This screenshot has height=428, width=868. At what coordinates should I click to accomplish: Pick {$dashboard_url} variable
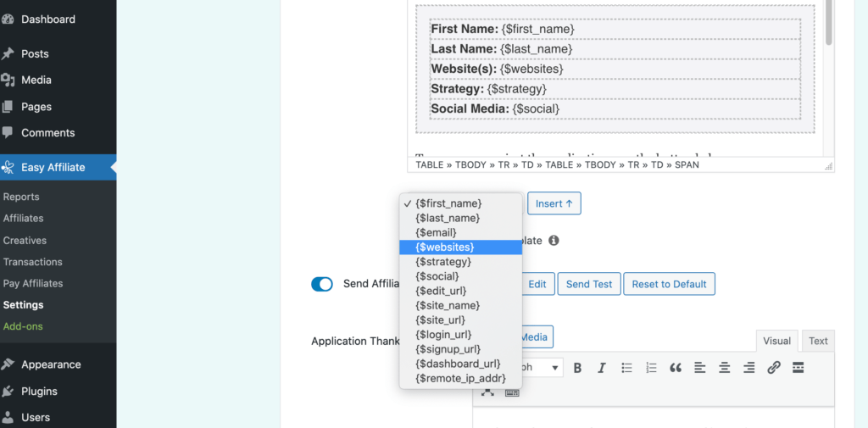[460, 364]
